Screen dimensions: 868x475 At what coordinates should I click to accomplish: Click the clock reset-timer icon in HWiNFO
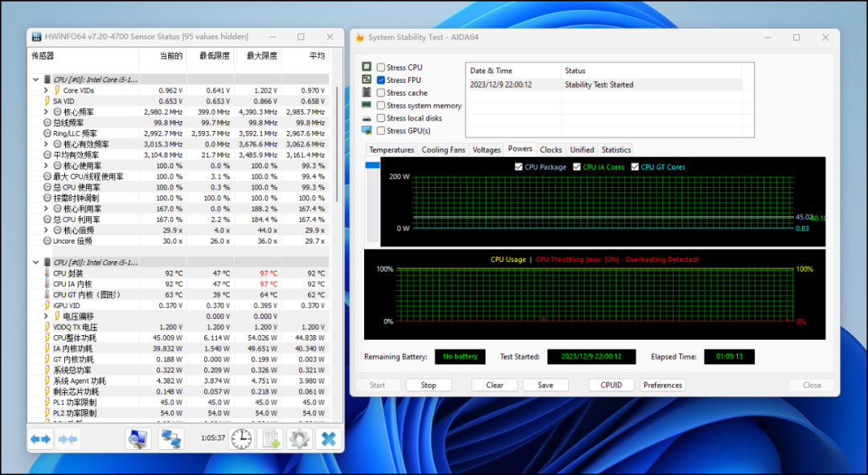coord(241,439)
